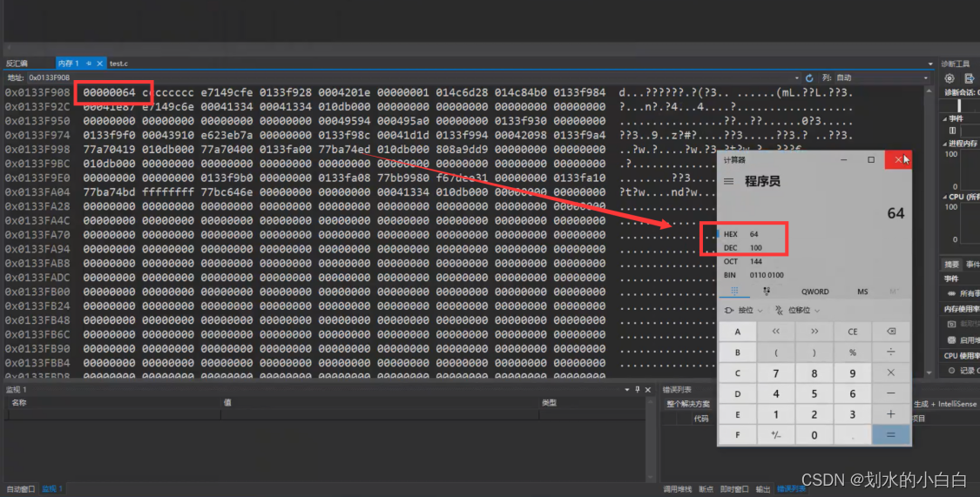The width and height of the screenshot is (980, 497).
Task: Click the number 7 key
Action: pos(775,373)
